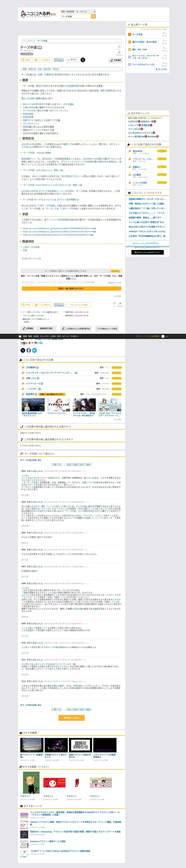Screen dimensions: 186x868
Task: Click the Hatena B! bookmark icon
Action: point(34,350)
